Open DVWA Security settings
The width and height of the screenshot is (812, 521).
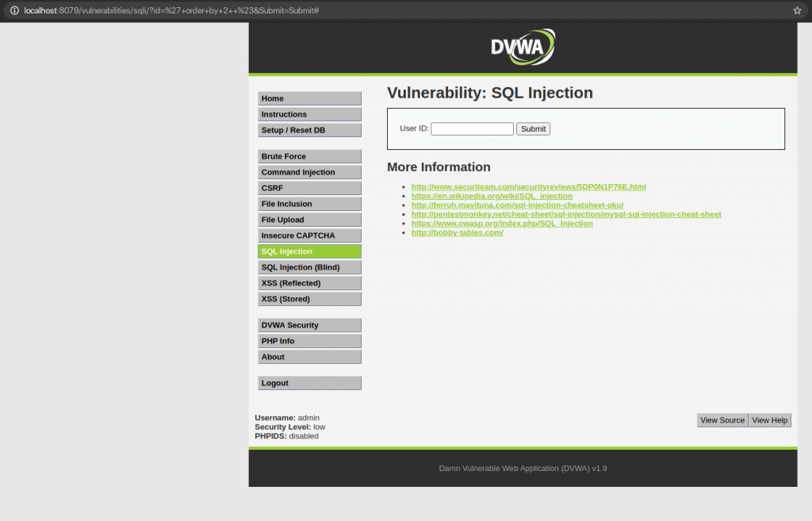[309, 325]
